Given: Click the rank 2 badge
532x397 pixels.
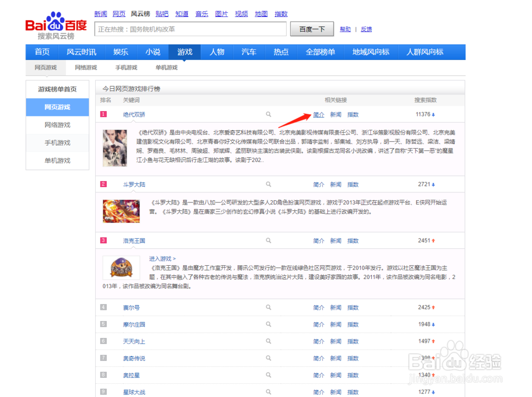Looking at the screenshot, I should tap(104, 184).
